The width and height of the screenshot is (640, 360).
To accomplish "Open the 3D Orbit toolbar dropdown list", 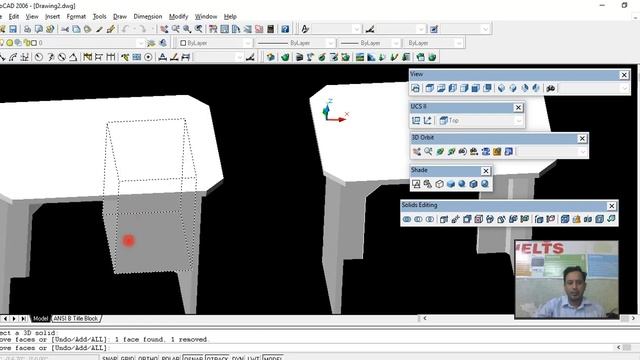I will [582, 151].
